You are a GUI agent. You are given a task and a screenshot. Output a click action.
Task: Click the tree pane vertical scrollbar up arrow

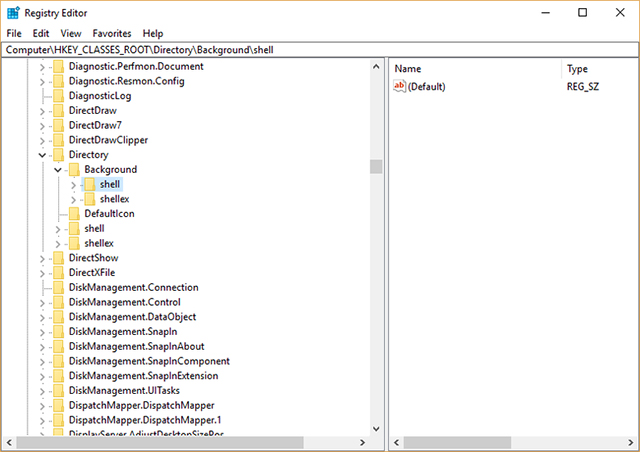coord(376,67)
